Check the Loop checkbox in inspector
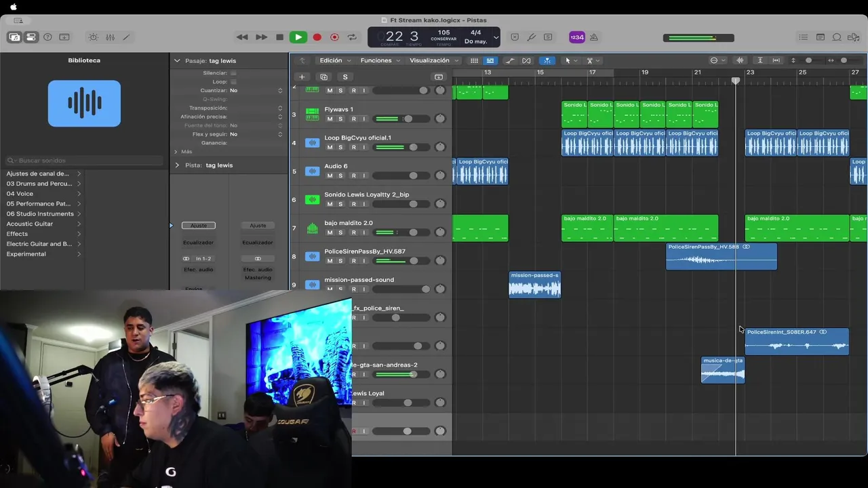 pos(233,81)
